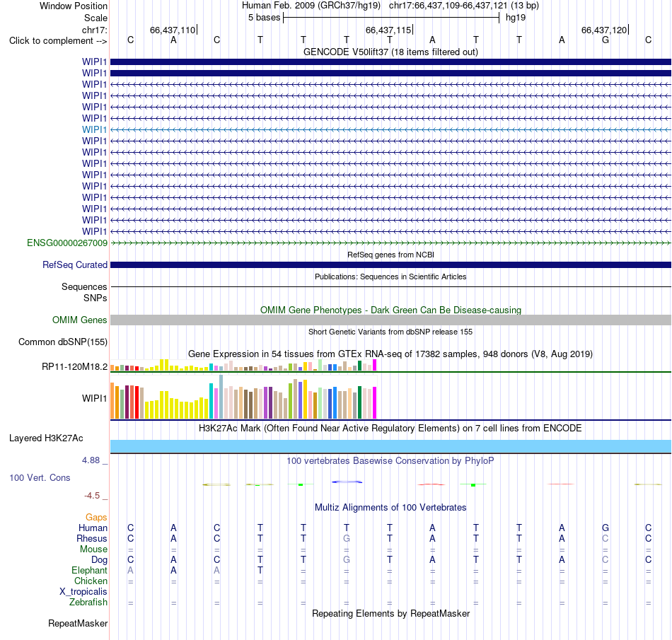The height and width of the screenshot is (640, 672).
Task: Click the chr17: ruler label
Action: pos(94,30)
